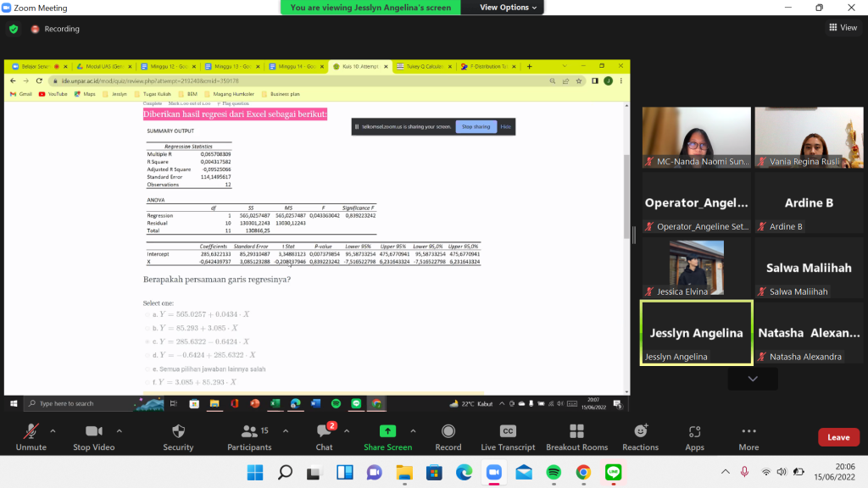
Task: Leave the meeting
Action: 838,437
